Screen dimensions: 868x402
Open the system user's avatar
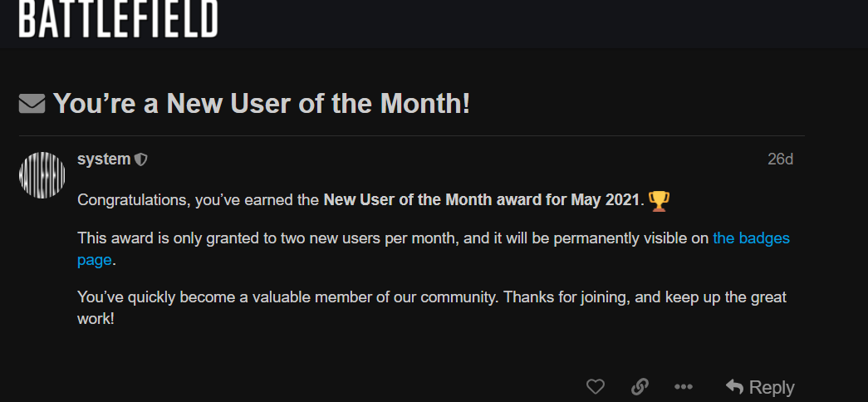coord(42,175)
